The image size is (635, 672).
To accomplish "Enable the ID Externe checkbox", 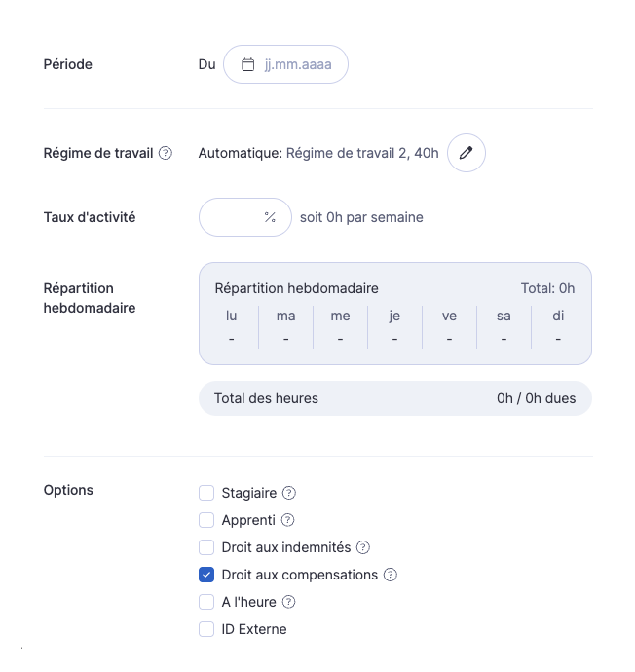I will pos(206,629).
